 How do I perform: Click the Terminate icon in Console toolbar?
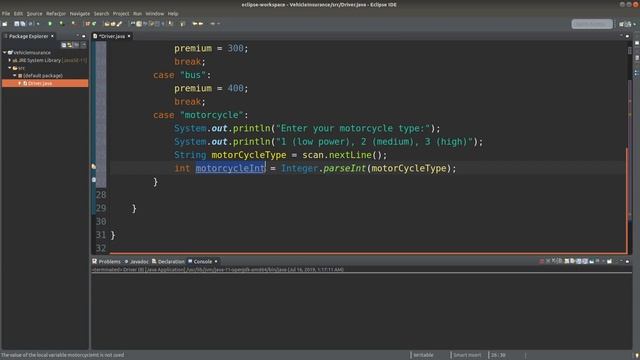click(542, 261)
